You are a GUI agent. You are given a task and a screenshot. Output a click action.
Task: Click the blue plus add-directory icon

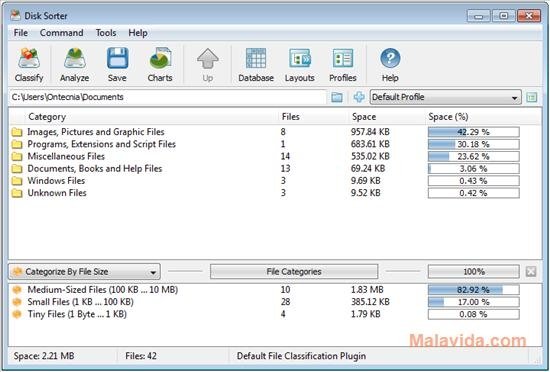(358, 97)
